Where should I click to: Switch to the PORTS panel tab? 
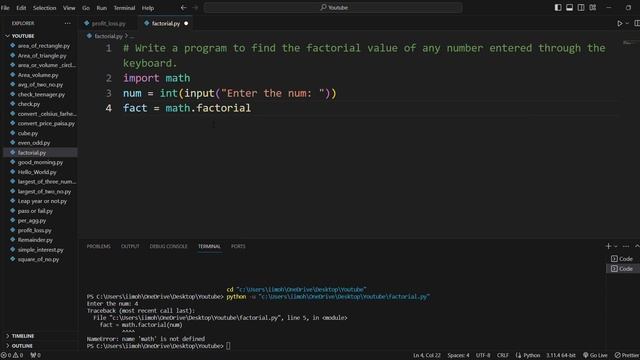[238, 246]
